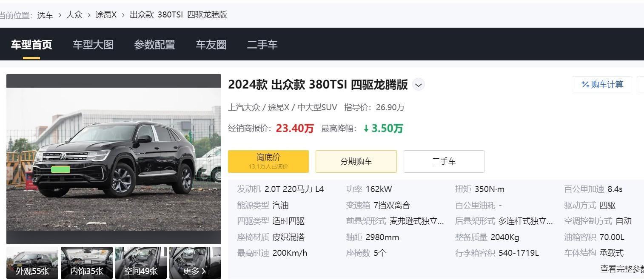Click the yellow 询底价 button

pyautogui.click(x=268, y=161)
